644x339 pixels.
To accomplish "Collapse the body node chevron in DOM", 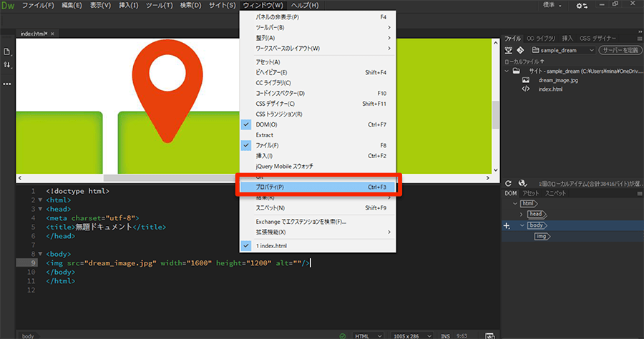I will (522, 225).
